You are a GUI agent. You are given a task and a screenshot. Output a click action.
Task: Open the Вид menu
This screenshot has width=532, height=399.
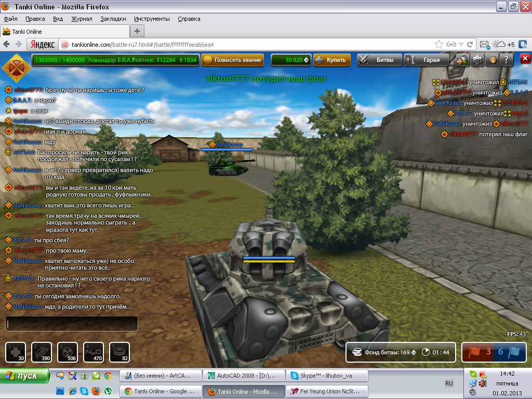point(58,19)
